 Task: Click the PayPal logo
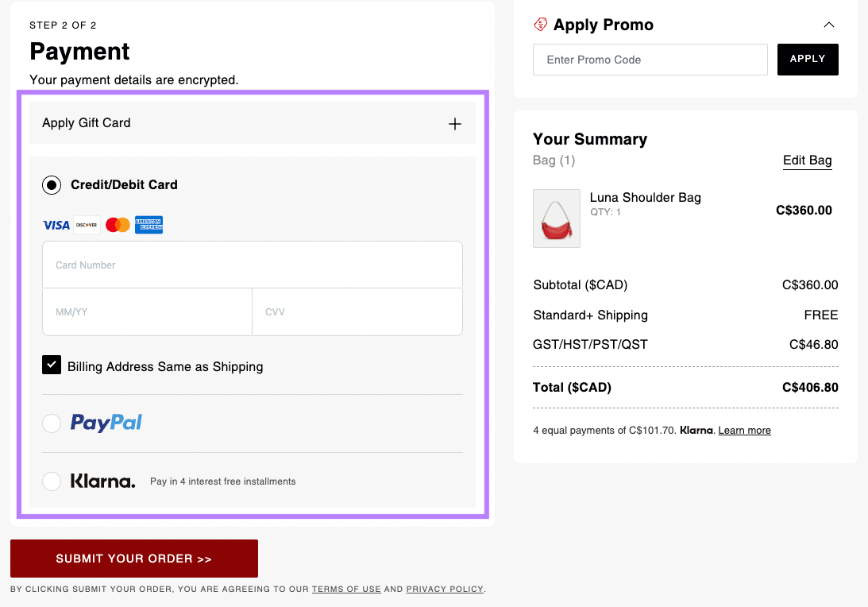tap(106, 423)
